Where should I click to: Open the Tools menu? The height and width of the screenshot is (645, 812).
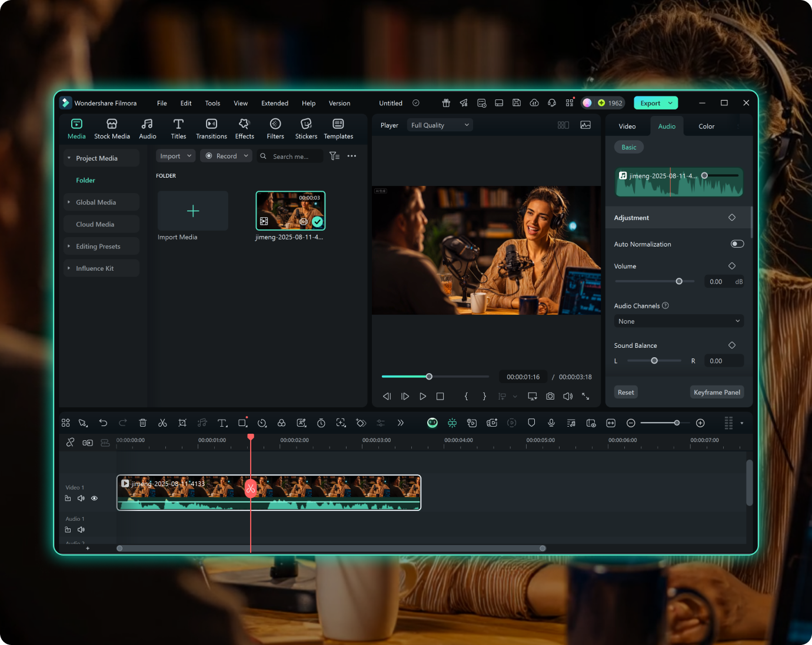click(x=212, y=103)
